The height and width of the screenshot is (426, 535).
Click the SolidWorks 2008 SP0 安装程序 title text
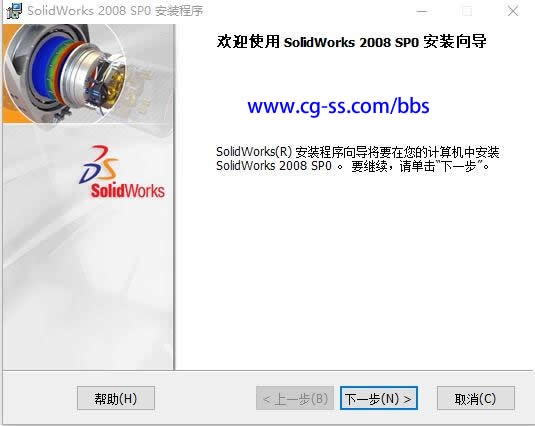click(x=115, y=11)
